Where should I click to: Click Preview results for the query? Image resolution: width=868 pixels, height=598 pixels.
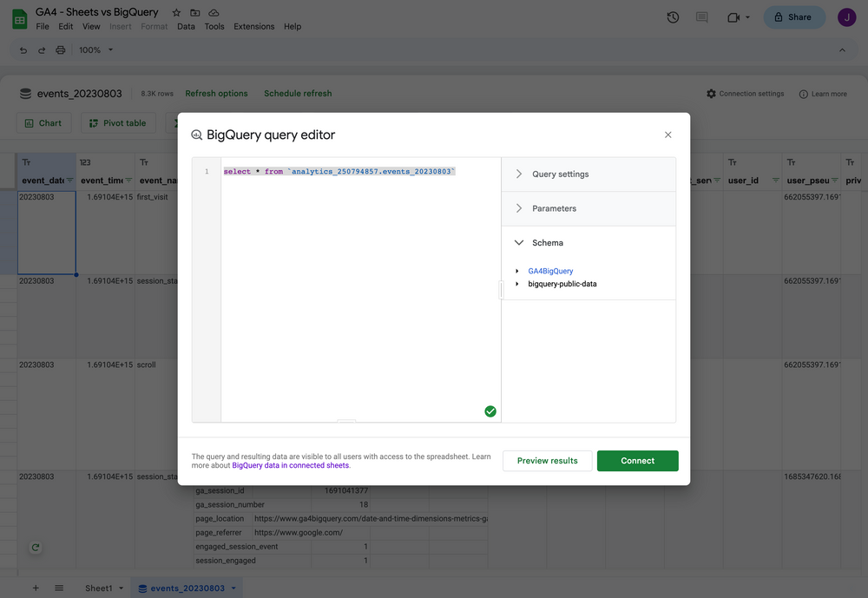pyautogui.click(x=547, y=461)
